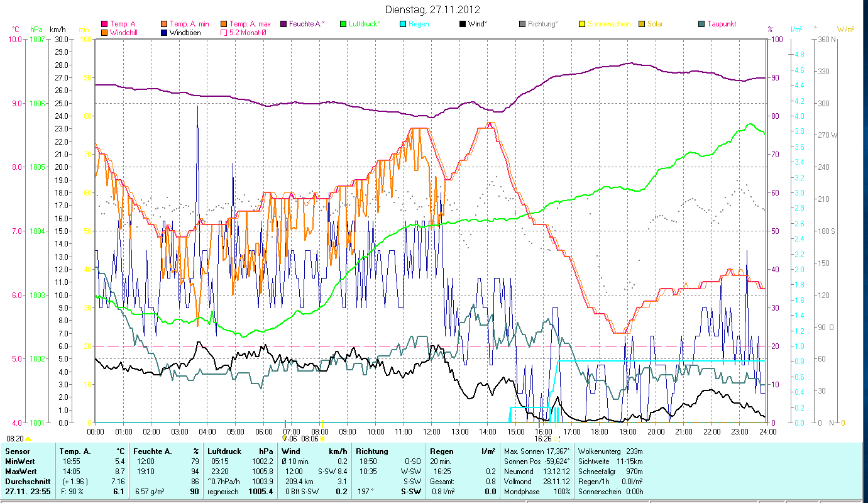Click the Taupunkt legend color square

click(x=701, y=24)
